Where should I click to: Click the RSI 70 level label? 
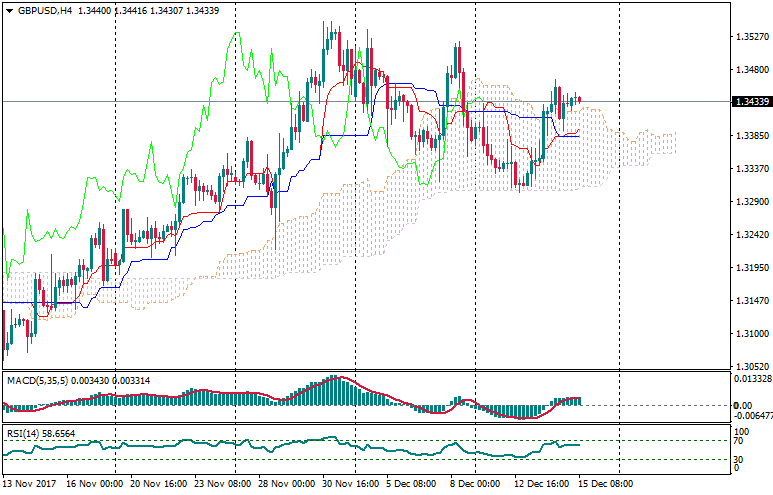coord(739,440)
